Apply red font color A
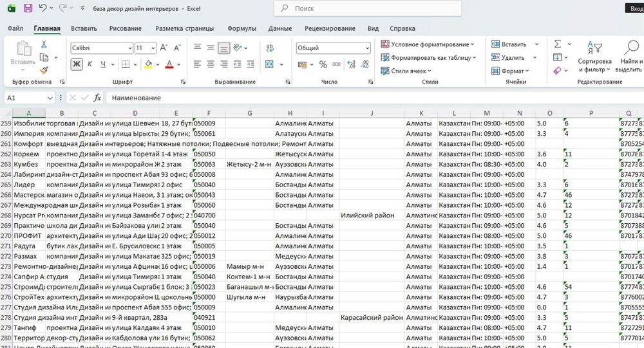This screenshot has width=644, height=348. pos(169,64)
